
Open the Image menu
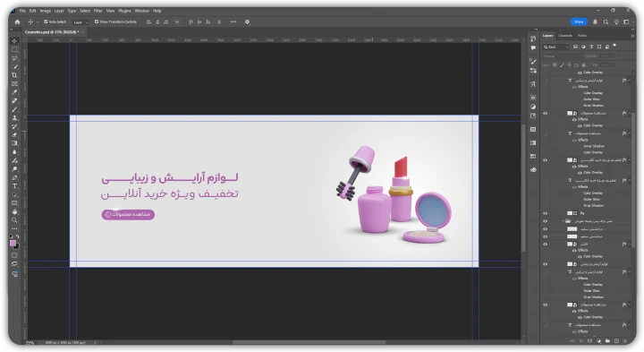click(x=46, y=11)
